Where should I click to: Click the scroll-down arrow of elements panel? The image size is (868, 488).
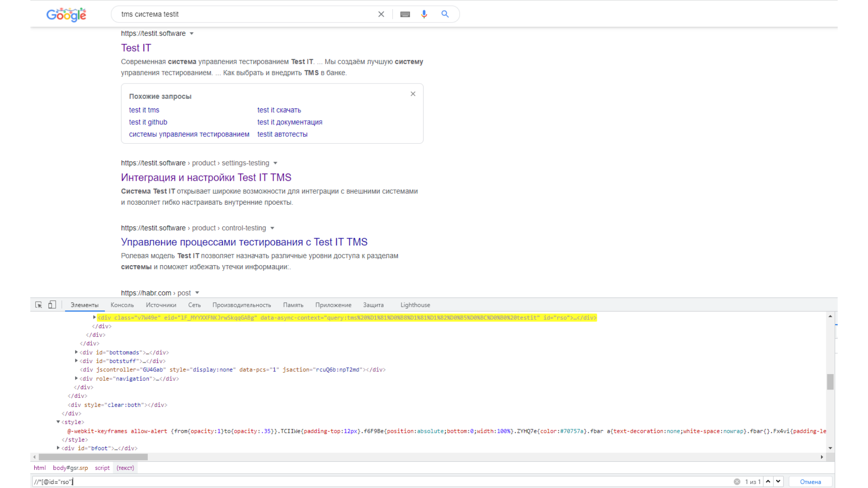pos(830,448)
